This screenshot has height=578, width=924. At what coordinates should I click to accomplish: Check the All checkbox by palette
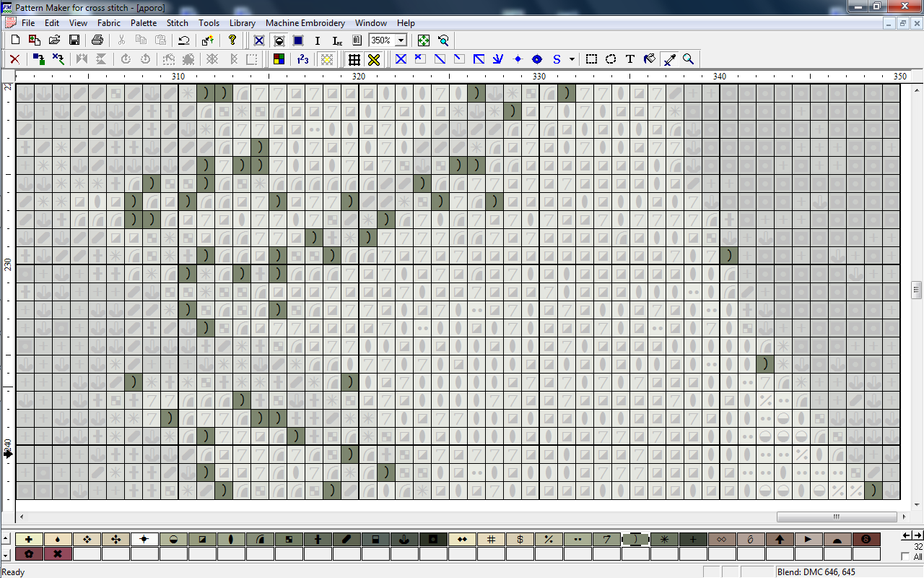pos(905,557)
